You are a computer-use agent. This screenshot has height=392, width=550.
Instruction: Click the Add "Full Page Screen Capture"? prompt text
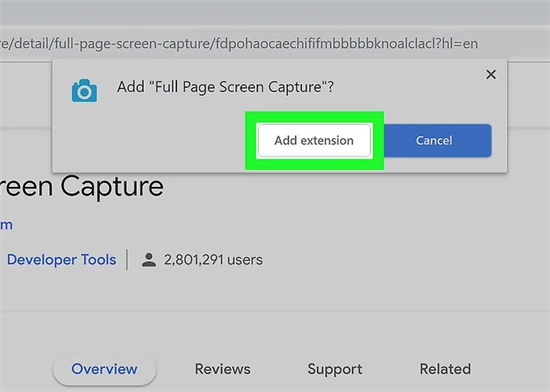pos(225,87)
